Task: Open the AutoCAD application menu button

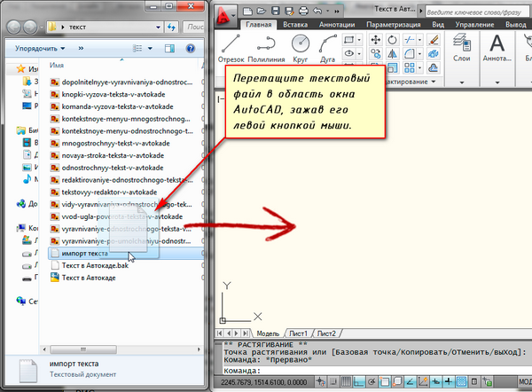Action: (225, 16)
